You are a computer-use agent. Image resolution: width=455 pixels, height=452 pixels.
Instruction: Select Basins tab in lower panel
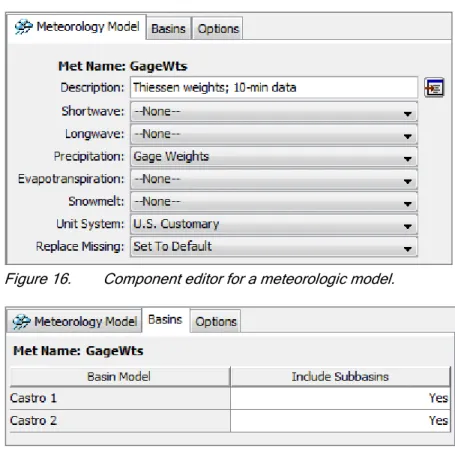(x=165, y=320)
